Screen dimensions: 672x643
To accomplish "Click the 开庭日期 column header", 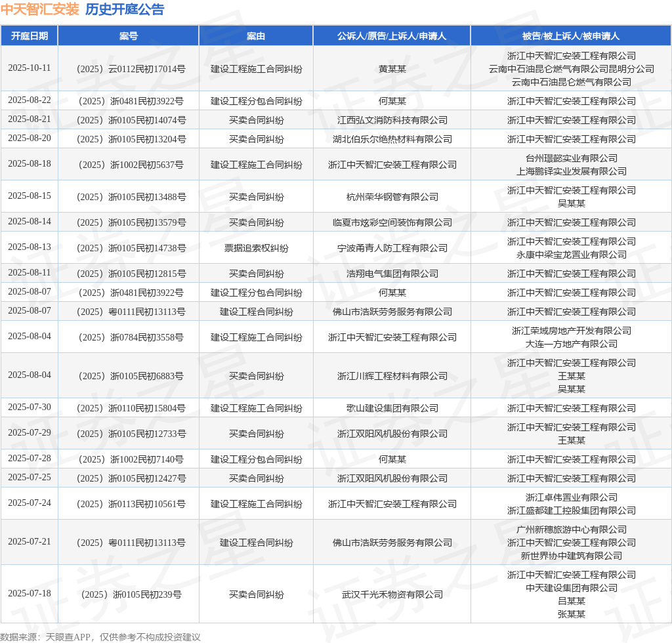I will [x=29, y=36].
